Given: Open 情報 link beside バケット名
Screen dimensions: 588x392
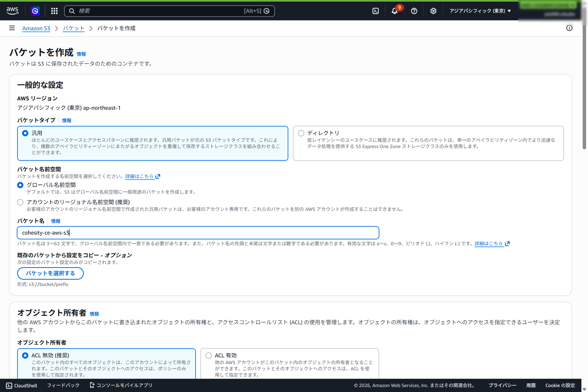Looking at the screenshot, I should (56, 221).
